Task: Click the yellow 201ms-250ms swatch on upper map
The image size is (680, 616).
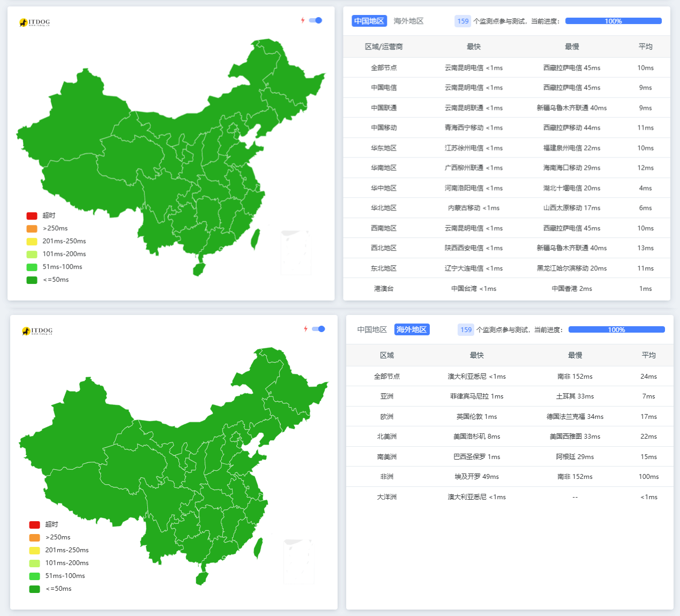Action: click(32, 242)
